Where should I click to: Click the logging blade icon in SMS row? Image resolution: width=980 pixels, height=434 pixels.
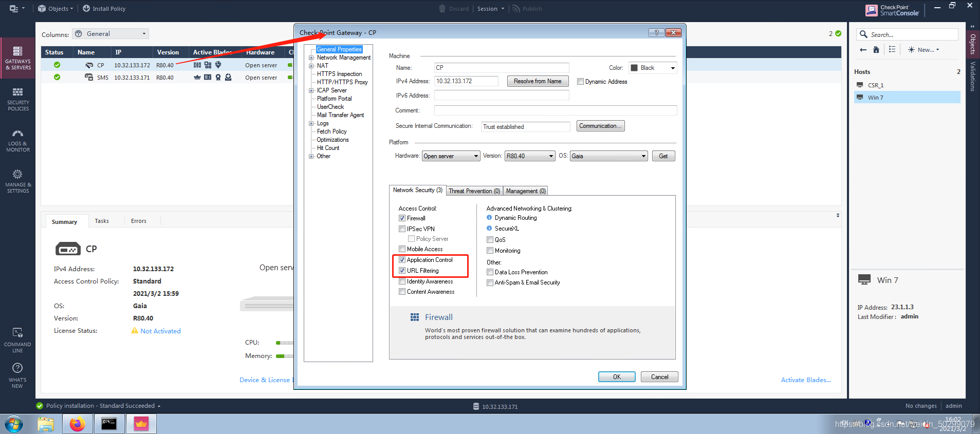click(x=208, y=78)
